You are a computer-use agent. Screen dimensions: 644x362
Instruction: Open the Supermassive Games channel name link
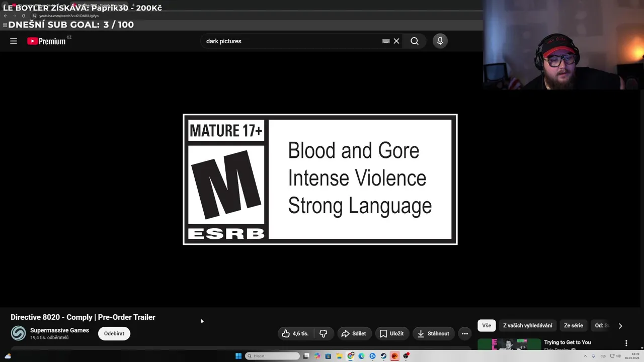point(59,330)
